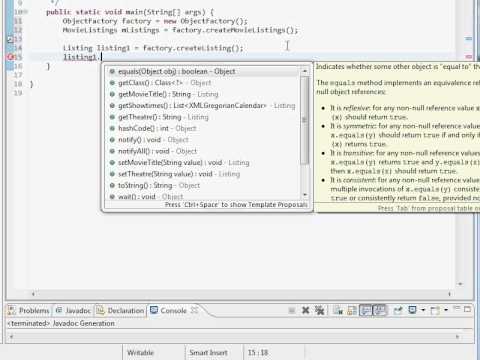Maximize the Console view panel
This screenshot has height=360, width=480.
[x=467, y=309]
